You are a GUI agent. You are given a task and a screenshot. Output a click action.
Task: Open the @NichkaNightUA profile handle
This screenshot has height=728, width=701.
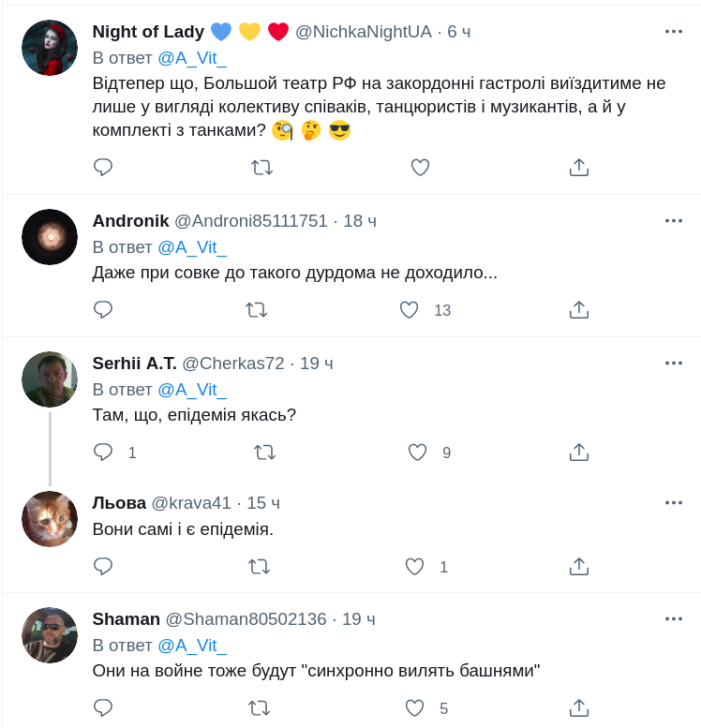point(364,32)
